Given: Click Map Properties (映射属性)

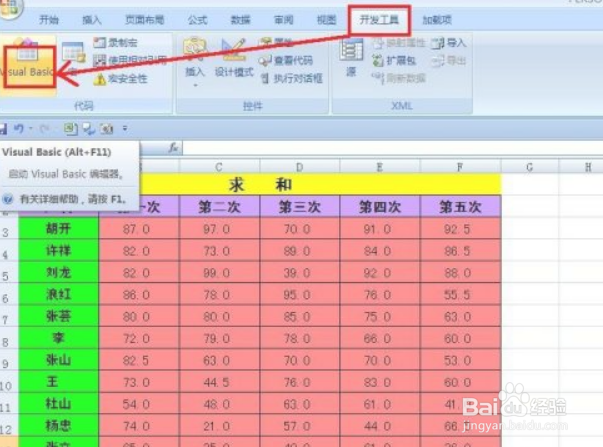Looking at the screenshot, I should [x=399, y=43].
